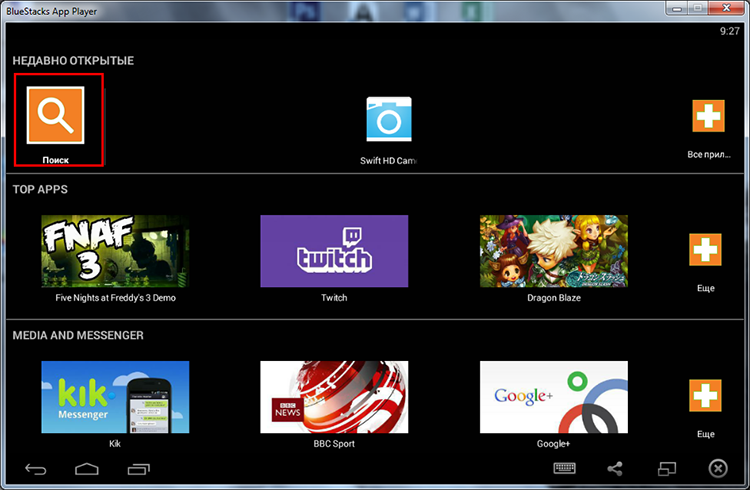Minimize the BlueStacks App Player window
750x490 pixels.
pyautogui.click(x=677, y=8)
